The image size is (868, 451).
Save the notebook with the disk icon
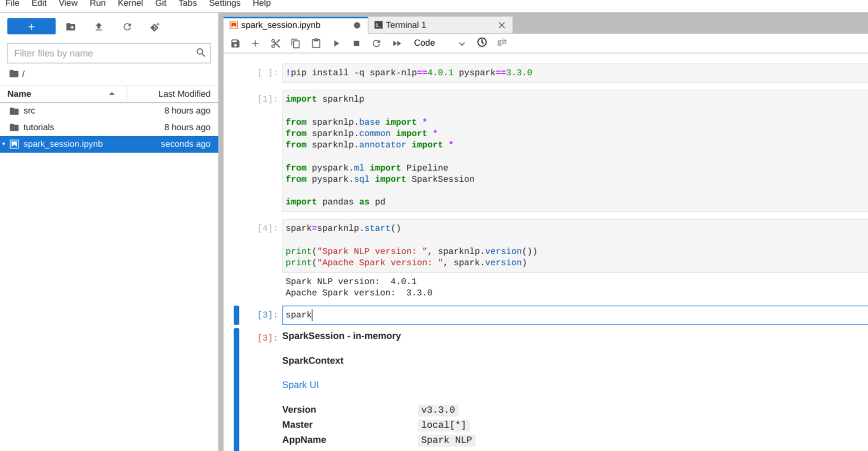tap(235, 43)
